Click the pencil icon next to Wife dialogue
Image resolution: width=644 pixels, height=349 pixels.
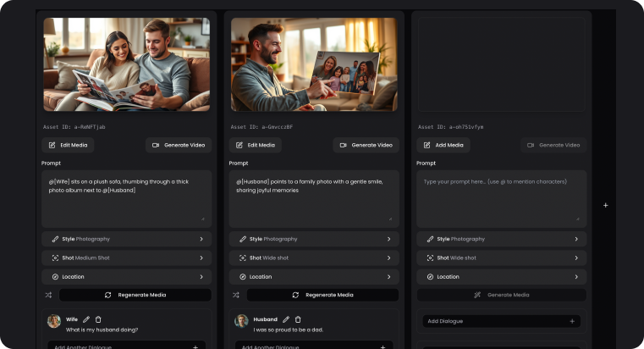(86, 319)
